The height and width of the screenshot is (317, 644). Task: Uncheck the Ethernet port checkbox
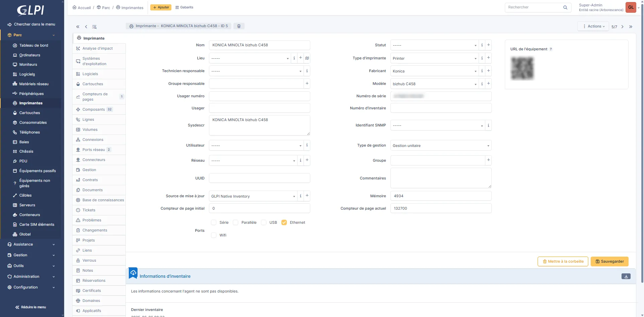click(284, 222)
